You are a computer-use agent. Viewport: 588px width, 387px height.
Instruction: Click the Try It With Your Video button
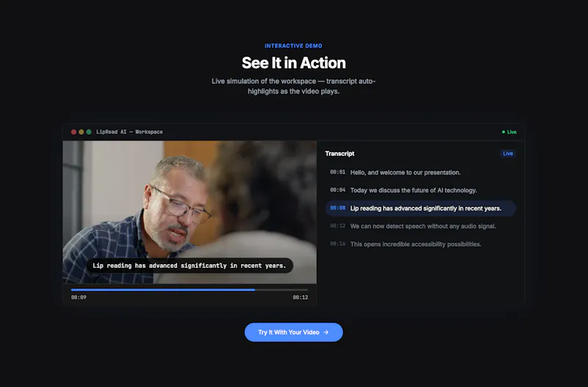293,333
